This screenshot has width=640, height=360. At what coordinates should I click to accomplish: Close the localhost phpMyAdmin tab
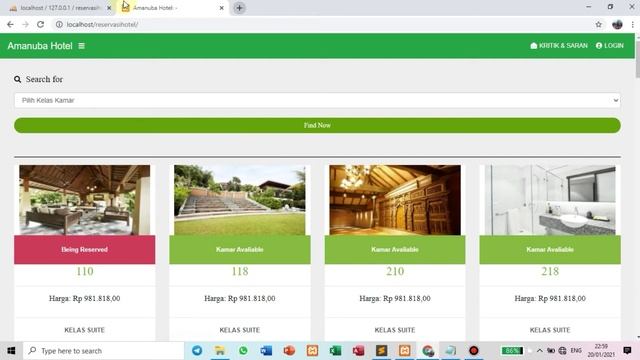click(109, 8)
